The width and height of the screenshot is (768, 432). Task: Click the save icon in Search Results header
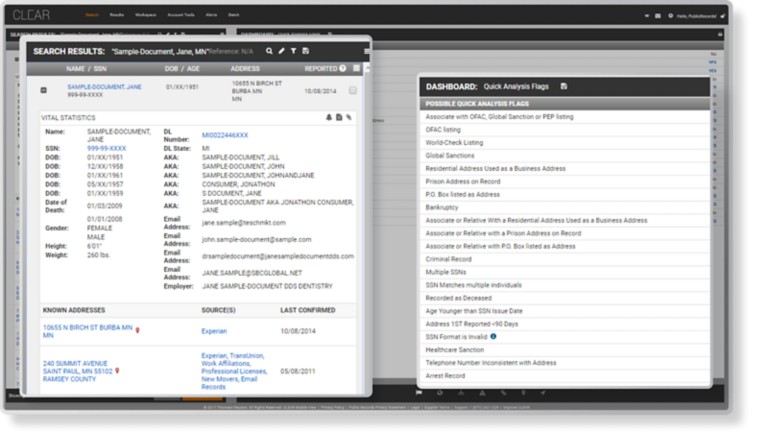[306, 51]
